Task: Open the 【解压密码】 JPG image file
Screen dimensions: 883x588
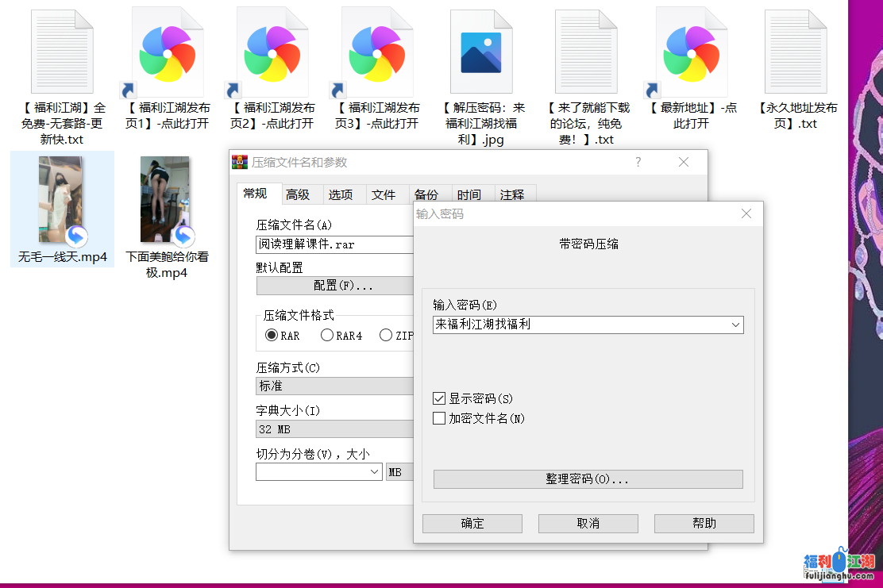Action: tap(482, 50)
